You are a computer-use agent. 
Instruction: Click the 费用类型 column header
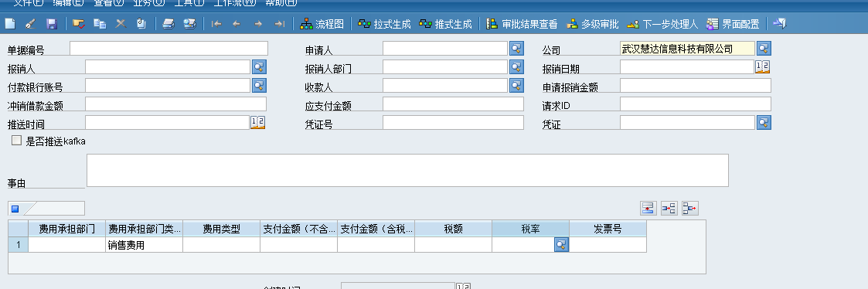point(221,229)
